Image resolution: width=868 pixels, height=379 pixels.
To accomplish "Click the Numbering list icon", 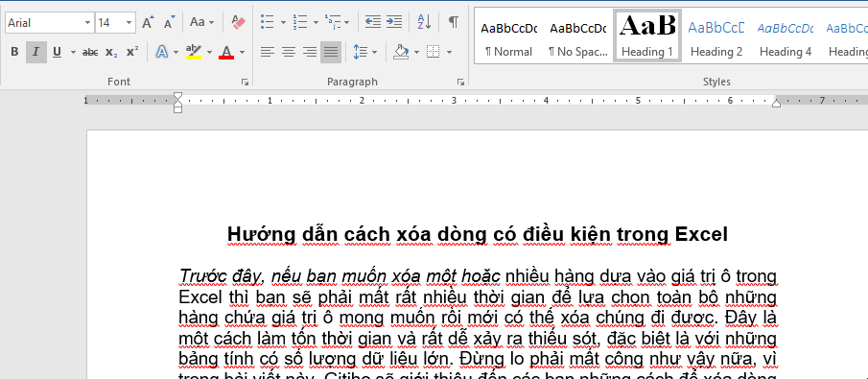I will pyautogui.click(x=300, y=23).
